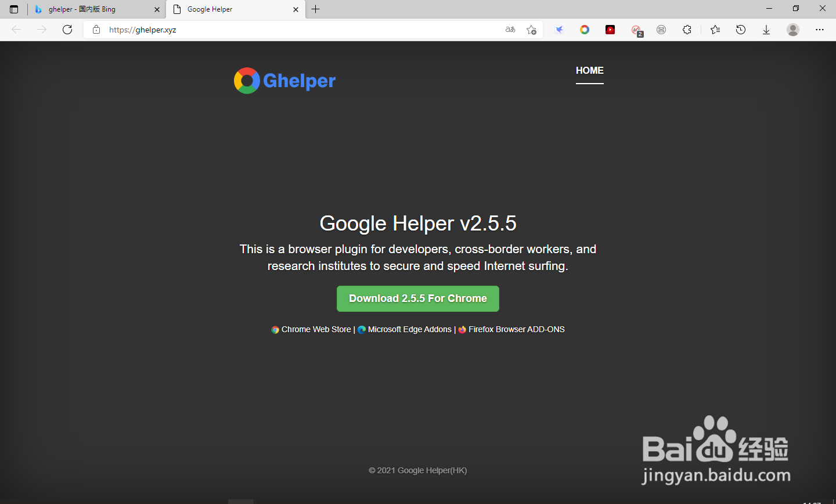Screen dimensions: 836x504
Task: Click the 2021 Google Helper(HK) footer text
Action: [x=418, y=470]
